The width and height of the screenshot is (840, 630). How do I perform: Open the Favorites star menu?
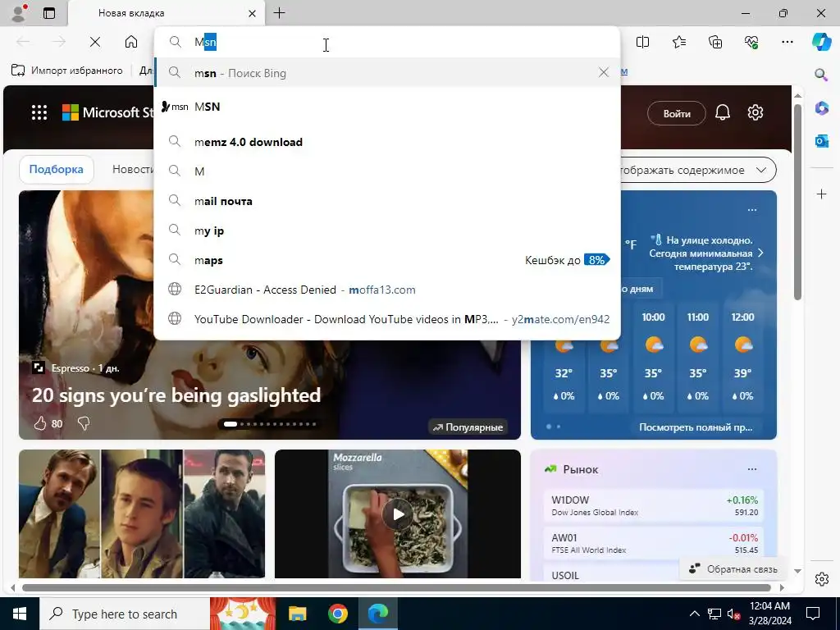[678, 42]
